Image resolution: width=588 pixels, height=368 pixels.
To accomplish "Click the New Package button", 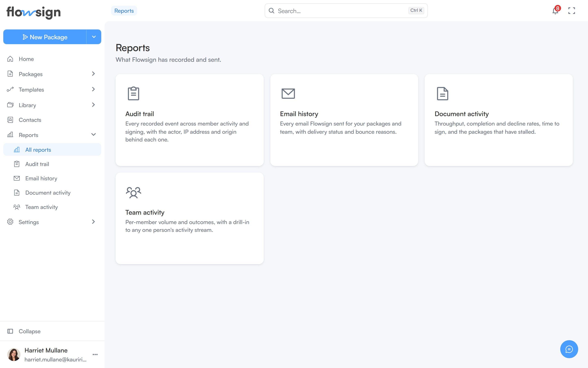I will point(45,37).
